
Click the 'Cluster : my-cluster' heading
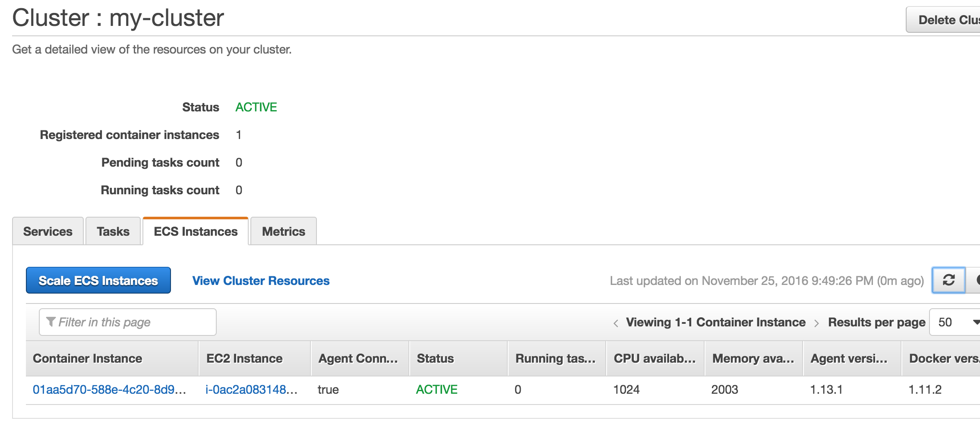tap(118, 18)
